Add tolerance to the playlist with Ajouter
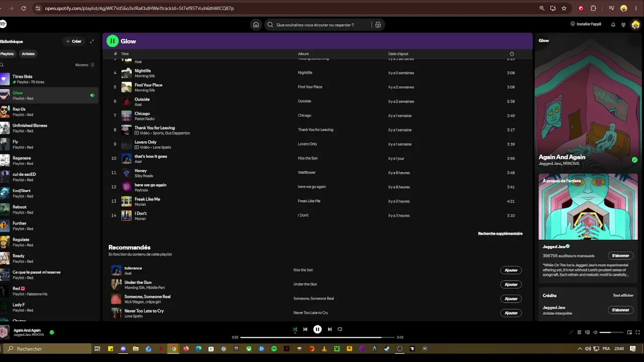This screenshot has height=362, width=644. 511,270
